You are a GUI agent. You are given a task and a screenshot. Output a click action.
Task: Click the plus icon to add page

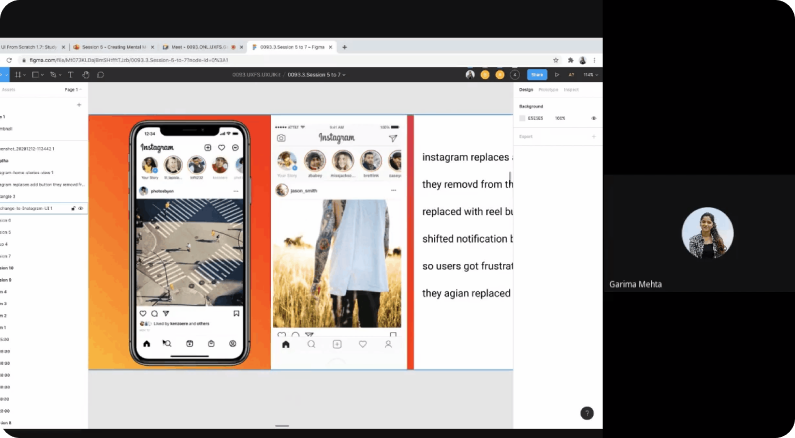(x=79, y=105)
